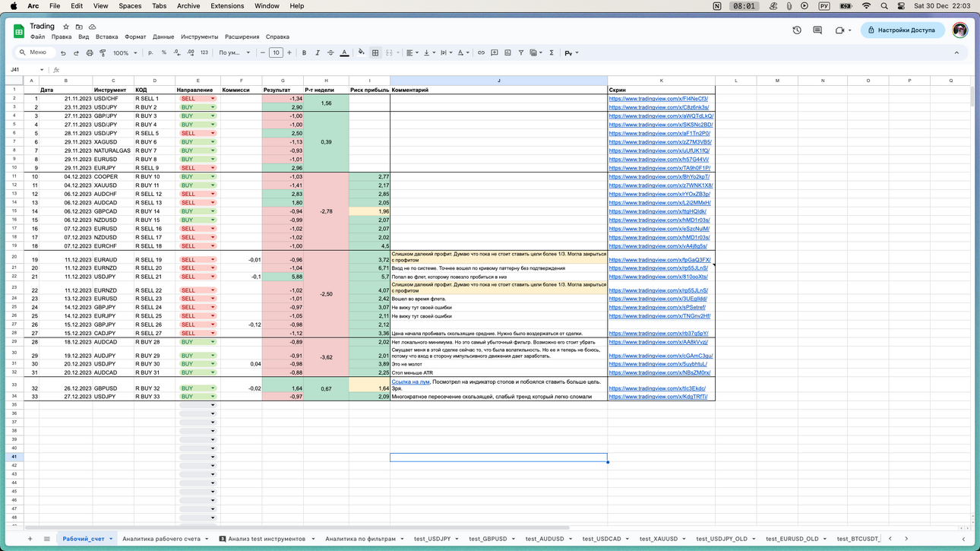Open the text color picker

[344, 53]
